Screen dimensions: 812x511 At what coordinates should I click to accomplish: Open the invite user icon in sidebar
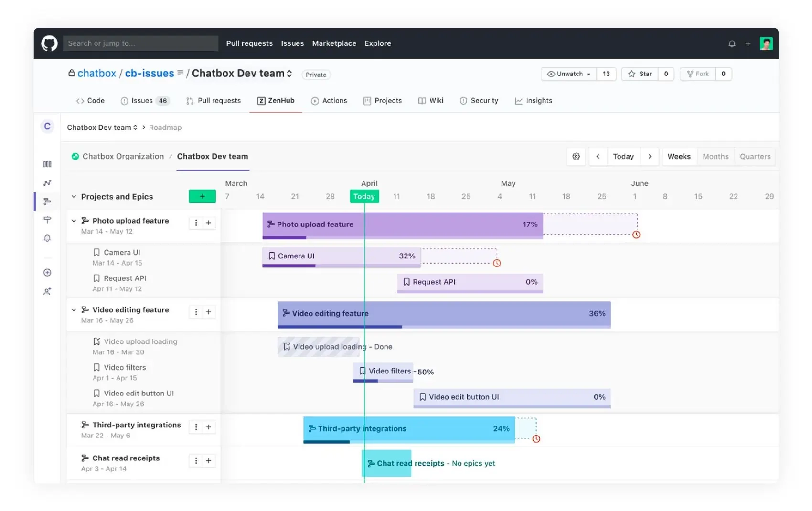pyautogui.click(x=47, y=291)
